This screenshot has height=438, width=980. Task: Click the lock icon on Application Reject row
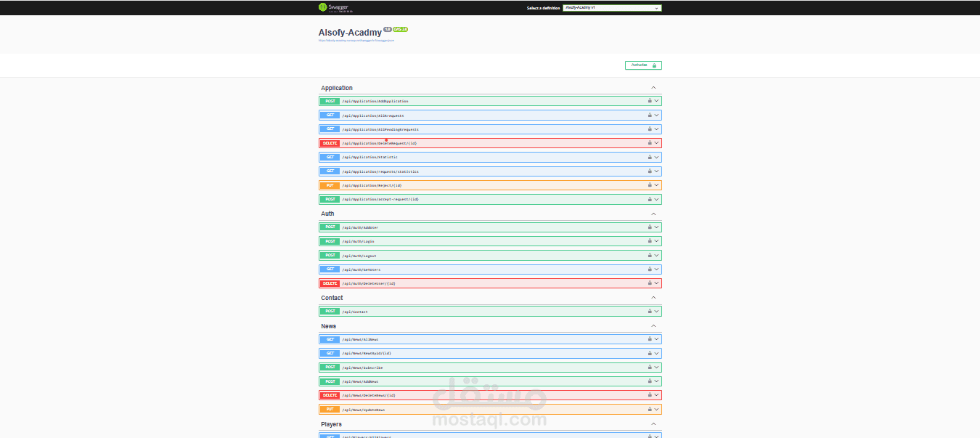click(x=650, y=185)
